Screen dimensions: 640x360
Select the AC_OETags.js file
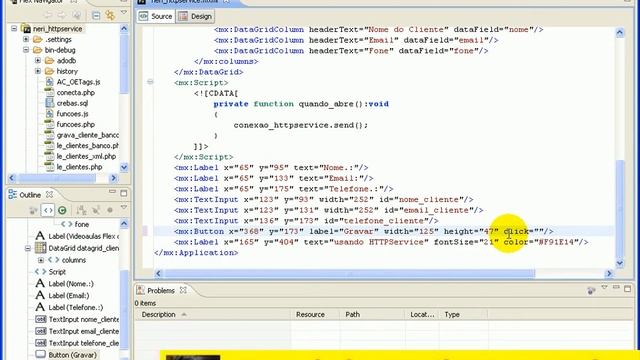click(78, 82)
